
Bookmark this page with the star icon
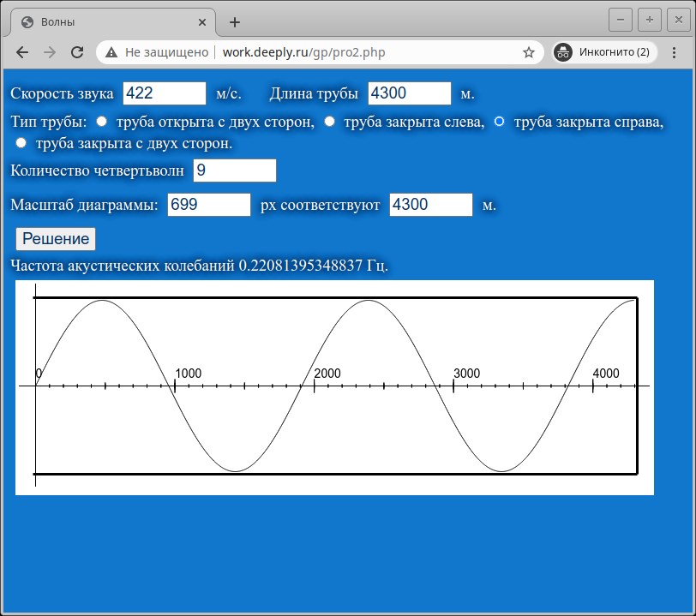click(x=528, y=52)
